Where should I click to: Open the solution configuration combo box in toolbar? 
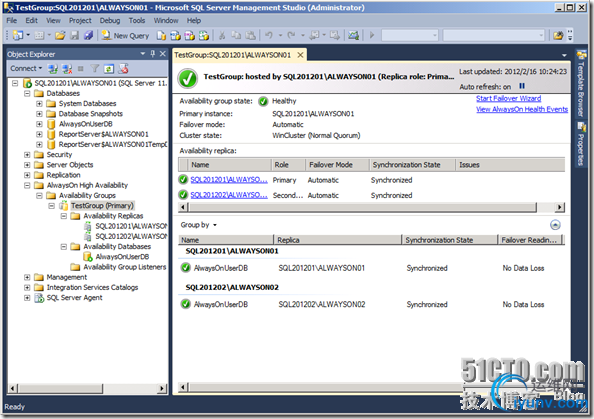pos(410,36)
